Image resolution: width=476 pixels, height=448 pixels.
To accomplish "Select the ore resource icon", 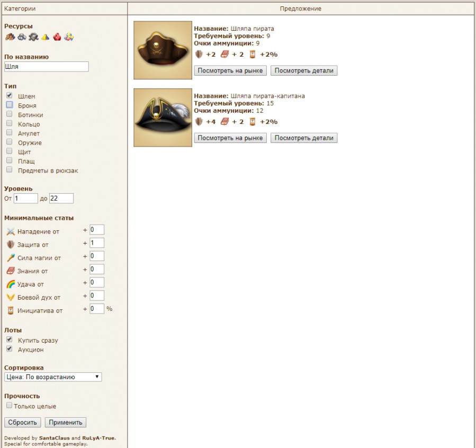I will (22, 37).
